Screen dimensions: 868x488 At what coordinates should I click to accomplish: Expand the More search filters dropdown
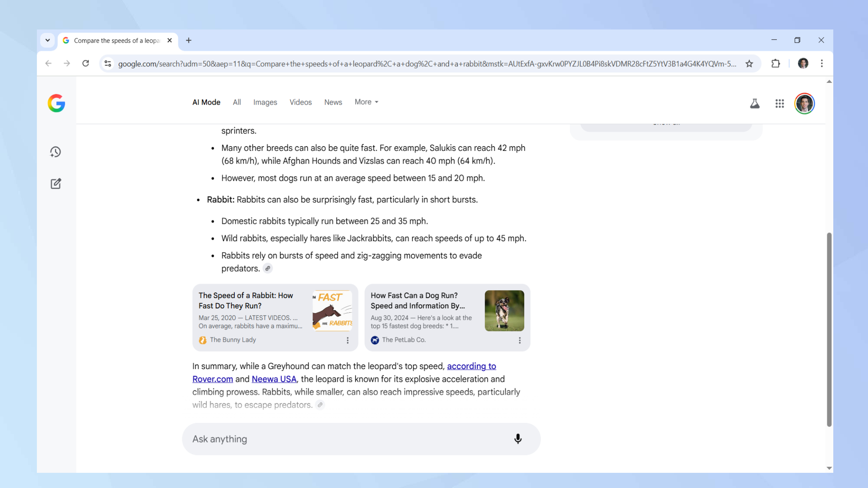pyautogui.click(x=366, y=102)
